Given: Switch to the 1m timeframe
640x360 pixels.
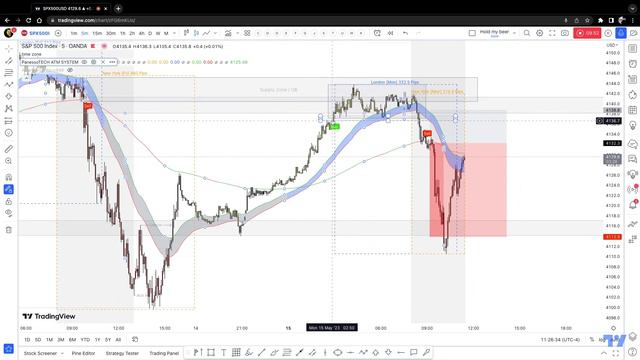Looking at the screenshot, I should [x=73, y=33].
